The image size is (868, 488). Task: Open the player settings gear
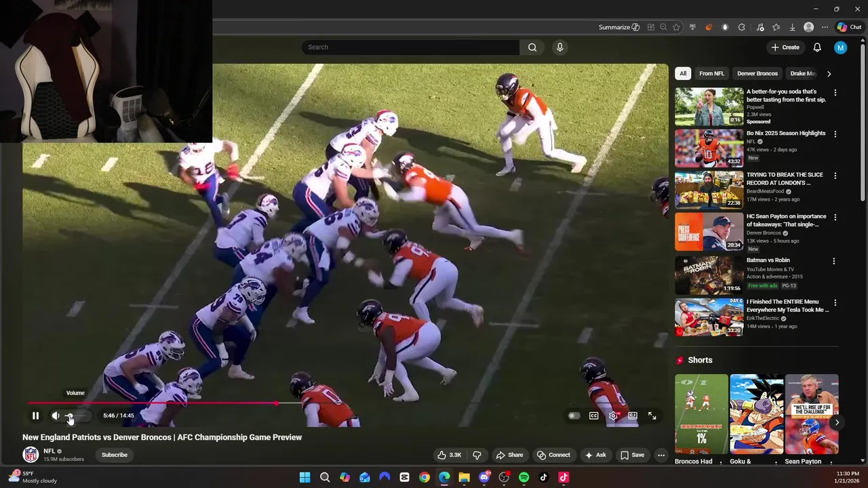click(x=613, y=415)
